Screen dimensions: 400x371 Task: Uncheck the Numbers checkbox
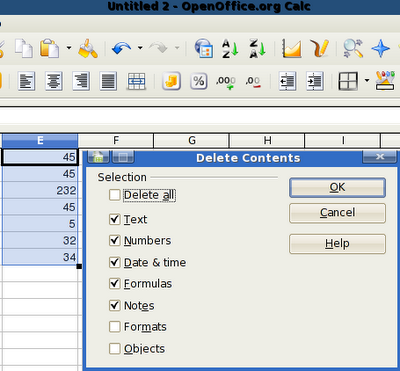[x=115, y=241]
